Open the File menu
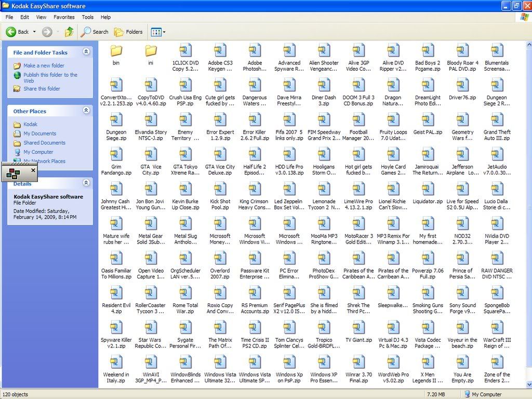The image size is (532, 399). pos(9,17)
